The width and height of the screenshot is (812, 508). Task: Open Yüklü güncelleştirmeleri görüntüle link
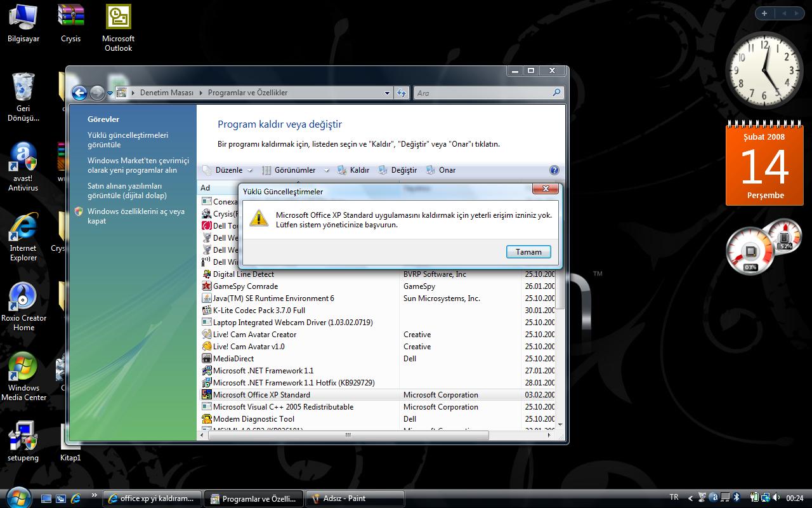point(128,140)
